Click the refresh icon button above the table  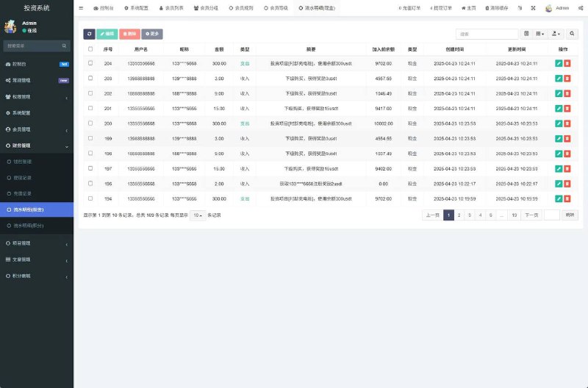point(89,34)
